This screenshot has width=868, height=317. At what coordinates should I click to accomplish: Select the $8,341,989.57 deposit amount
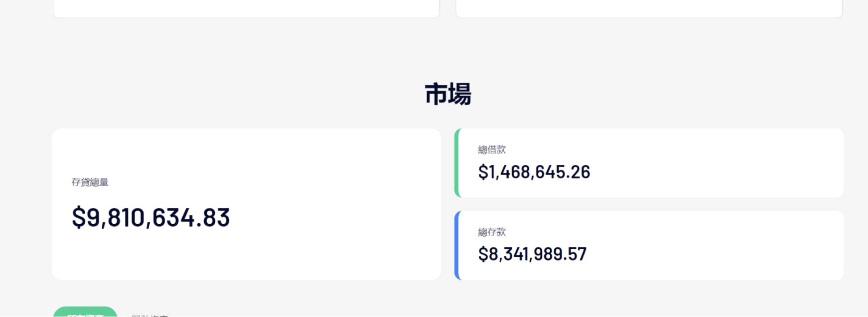[532, 254]
